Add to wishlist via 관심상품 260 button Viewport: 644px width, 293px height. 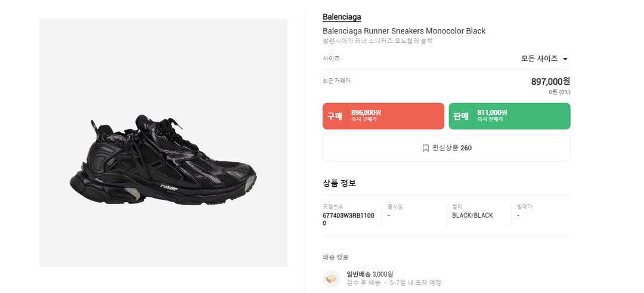pos(446,148)
